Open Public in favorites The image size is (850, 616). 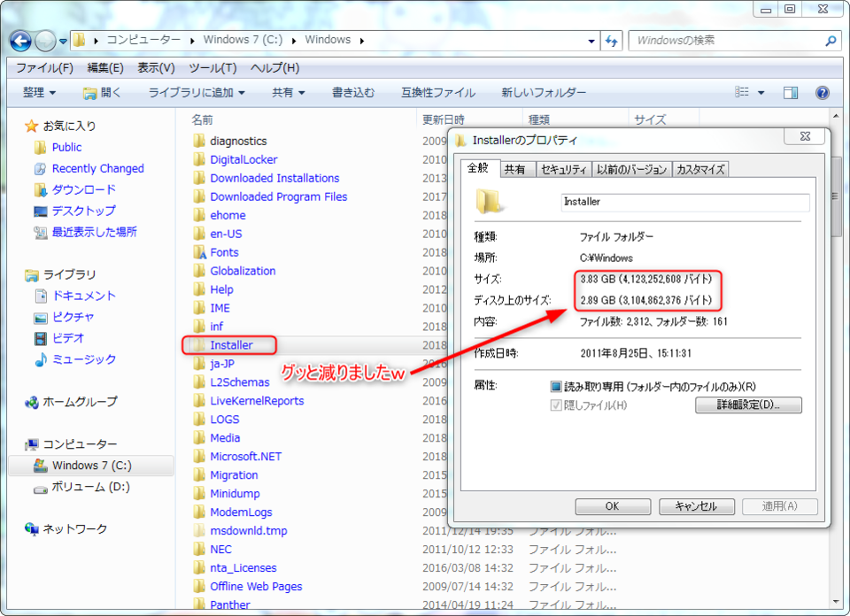[x=66, y=148]
